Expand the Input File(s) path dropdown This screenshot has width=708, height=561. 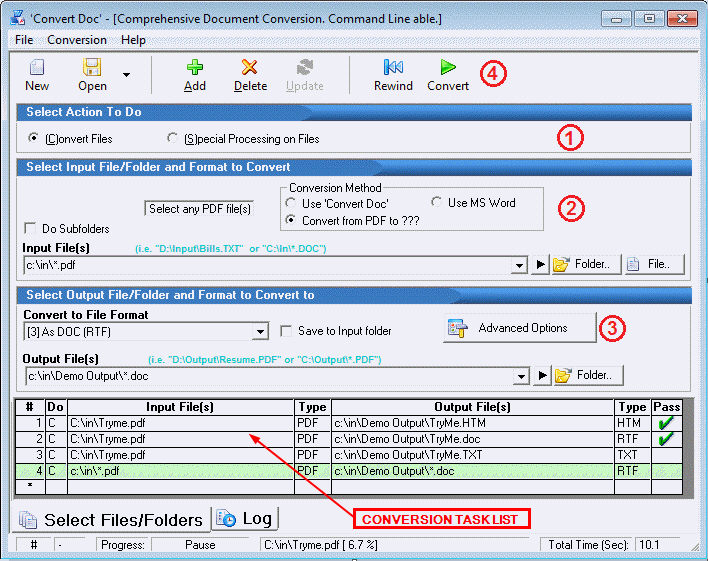(x=519, y=266)
